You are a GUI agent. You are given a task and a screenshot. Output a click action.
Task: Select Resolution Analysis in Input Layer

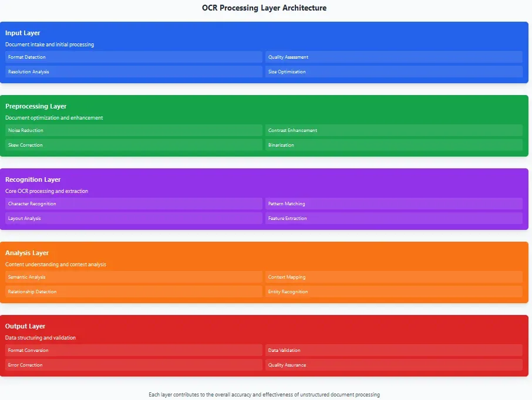[133, 72]
